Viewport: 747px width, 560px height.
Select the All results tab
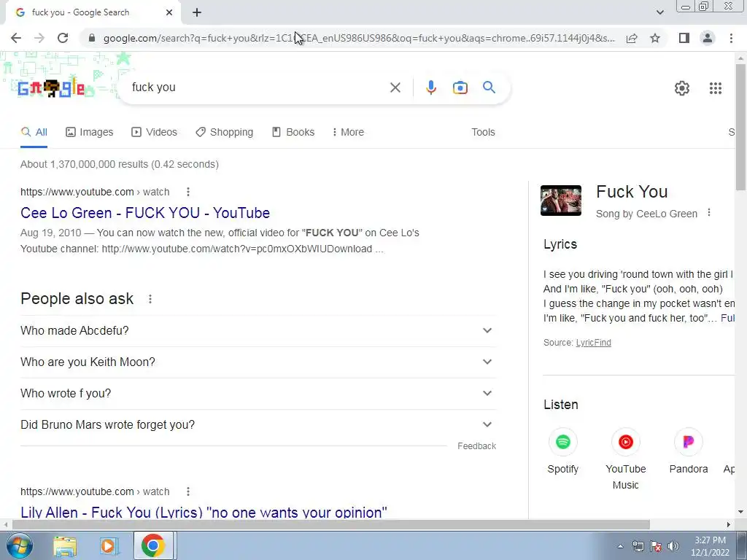point(34,133)
